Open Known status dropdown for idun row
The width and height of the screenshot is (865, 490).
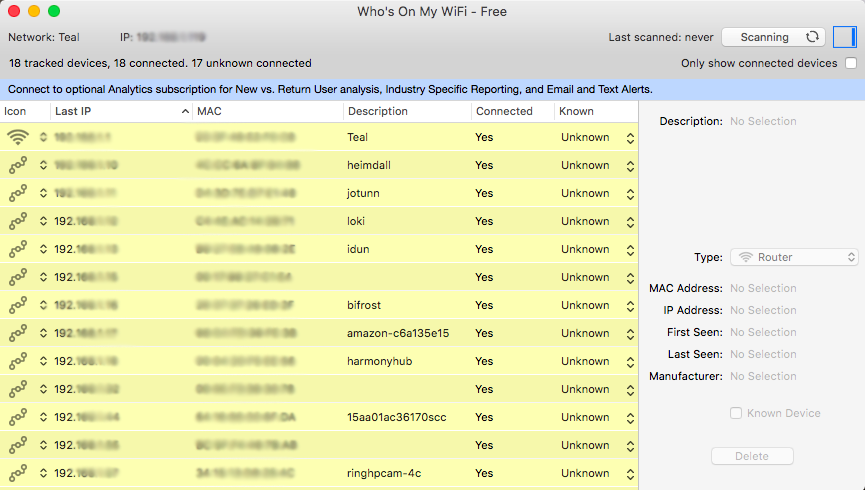630,249
